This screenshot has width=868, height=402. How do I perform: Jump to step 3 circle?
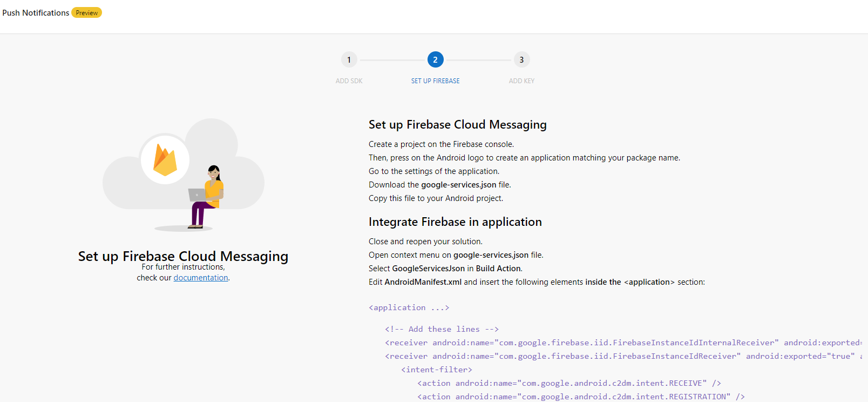[521, 59]
